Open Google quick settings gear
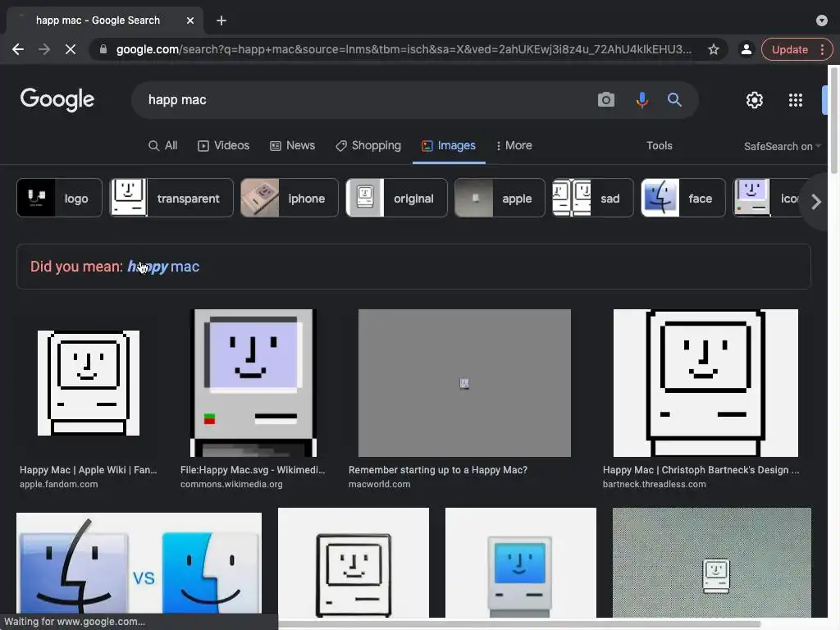 tap(755, 99)
